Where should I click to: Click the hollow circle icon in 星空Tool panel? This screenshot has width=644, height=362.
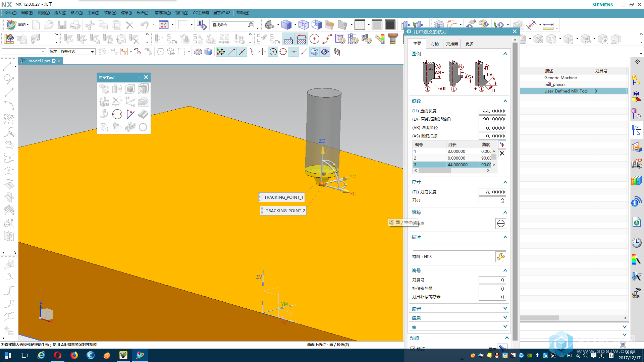tap(143, 127)
